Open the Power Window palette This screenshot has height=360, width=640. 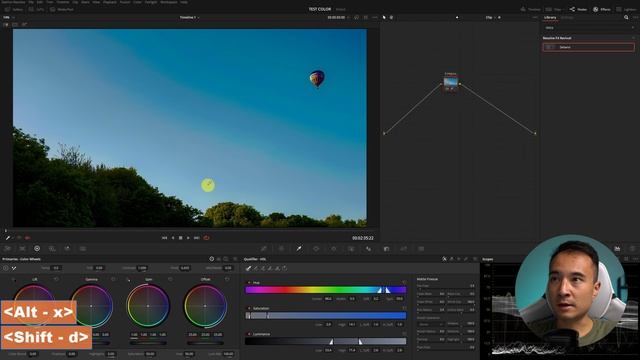[316, 248]
